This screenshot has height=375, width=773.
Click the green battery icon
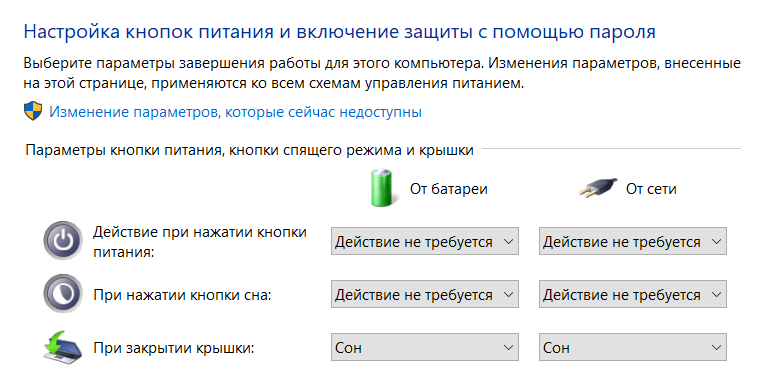[x=382, y=188]
